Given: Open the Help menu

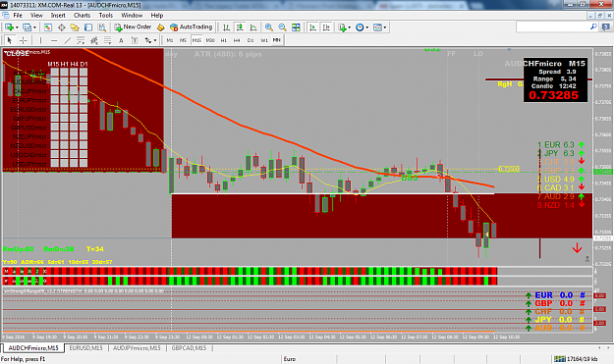Looking at the screenshot, I should tap(157, 16).
